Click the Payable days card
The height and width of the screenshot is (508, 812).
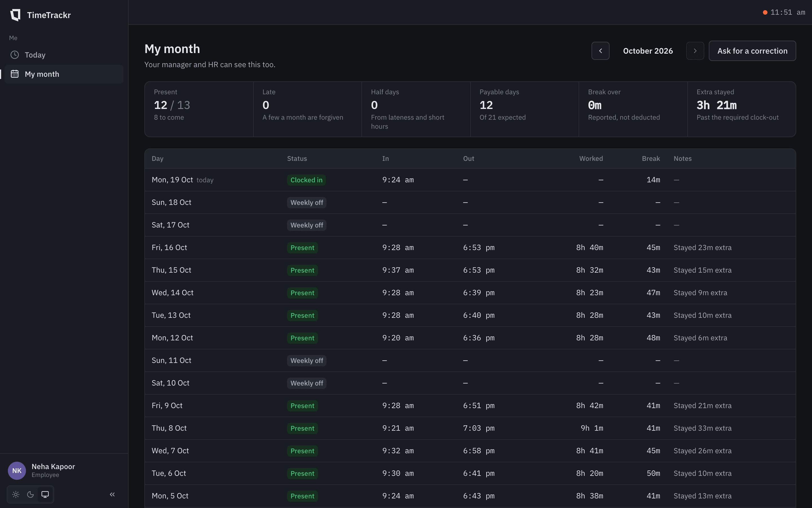(x=524, y=109)
